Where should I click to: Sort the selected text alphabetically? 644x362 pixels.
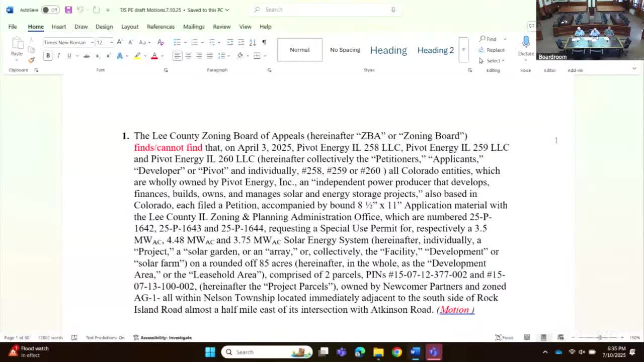point(252,42)
